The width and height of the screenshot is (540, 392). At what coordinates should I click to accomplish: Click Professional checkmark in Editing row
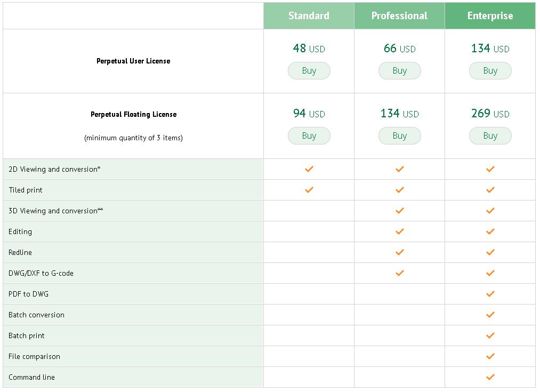tap(400, 231)
